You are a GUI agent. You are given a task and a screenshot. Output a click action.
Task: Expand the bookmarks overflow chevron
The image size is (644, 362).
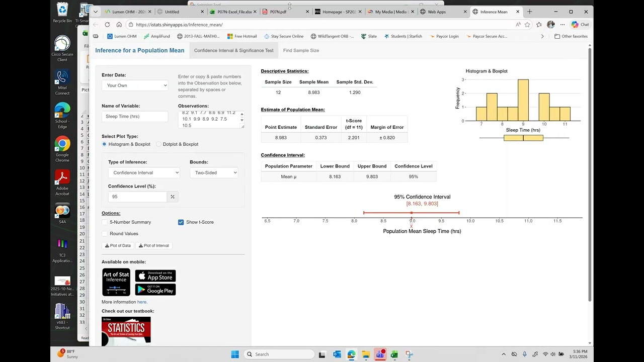click(x=542, y=36)
